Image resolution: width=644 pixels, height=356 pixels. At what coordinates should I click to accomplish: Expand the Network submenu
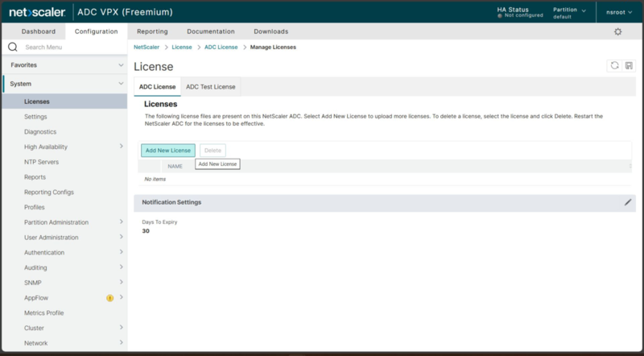point(122,343)
